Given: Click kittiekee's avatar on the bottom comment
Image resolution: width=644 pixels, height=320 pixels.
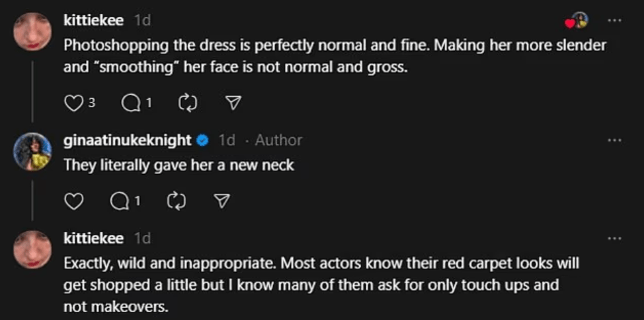Looking at the screenshot, I should pyautogui.click(x=32, y=249).
